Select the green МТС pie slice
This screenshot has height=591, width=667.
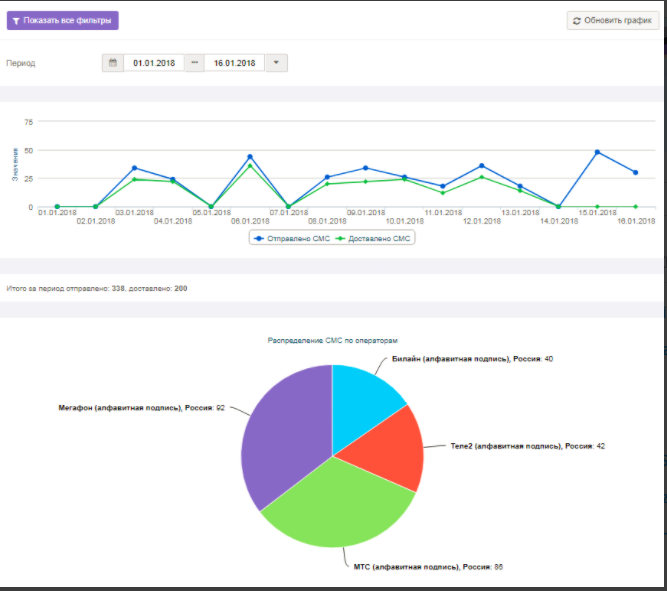(x=340, y=502)
